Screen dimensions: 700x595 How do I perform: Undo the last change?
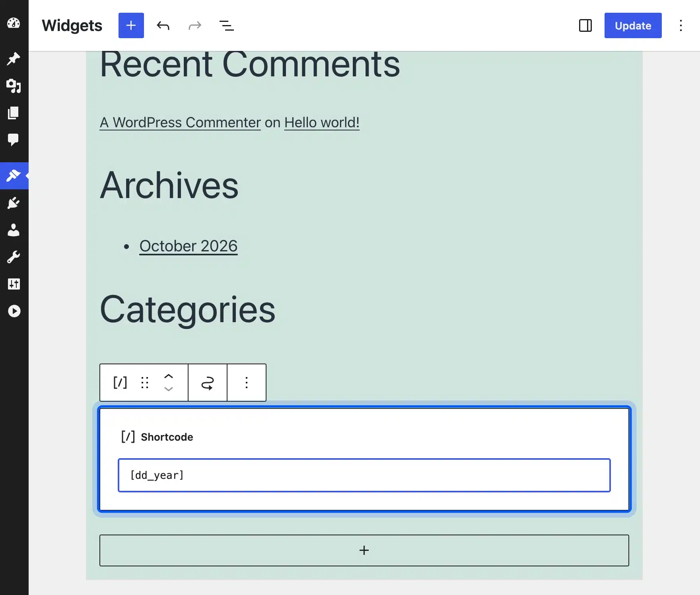tap(163, 25)
